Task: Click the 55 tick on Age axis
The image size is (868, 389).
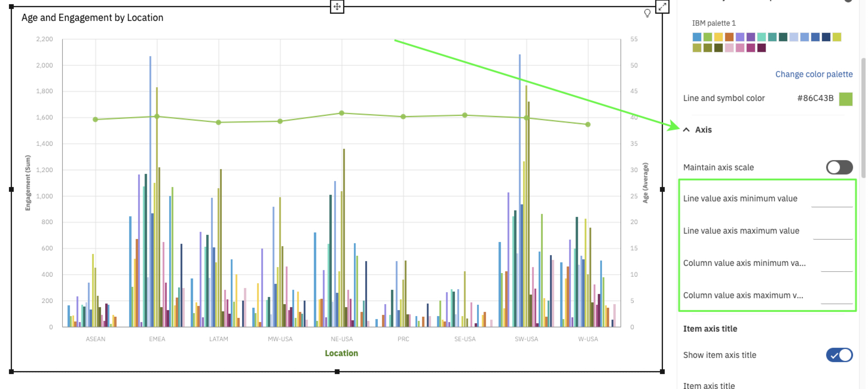Action: [x=634, y=39]
